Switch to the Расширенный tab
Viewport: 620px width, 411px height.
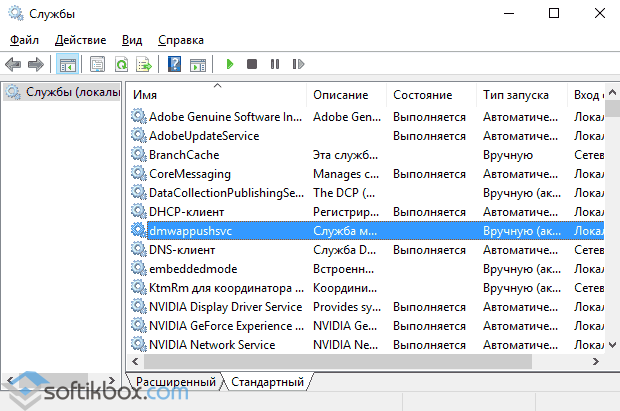click(x=175, y=382)
